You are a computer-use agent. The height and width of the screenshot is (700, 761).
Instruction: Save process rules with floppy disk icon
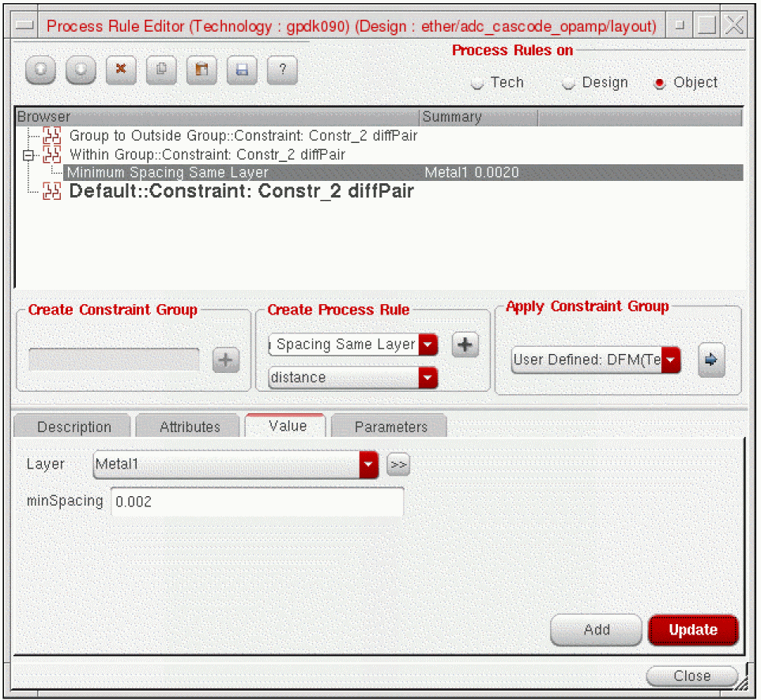[242, 70]
